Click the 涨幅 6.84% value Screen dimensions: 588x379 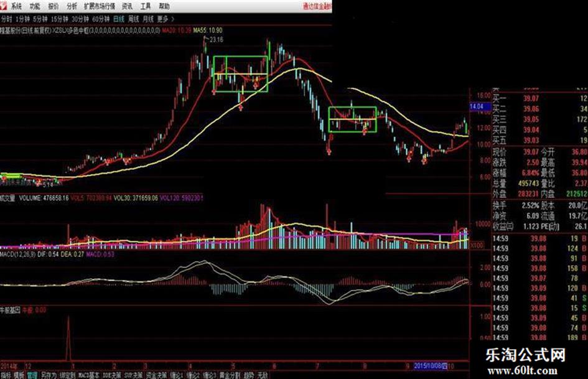(x=530, y=173)
